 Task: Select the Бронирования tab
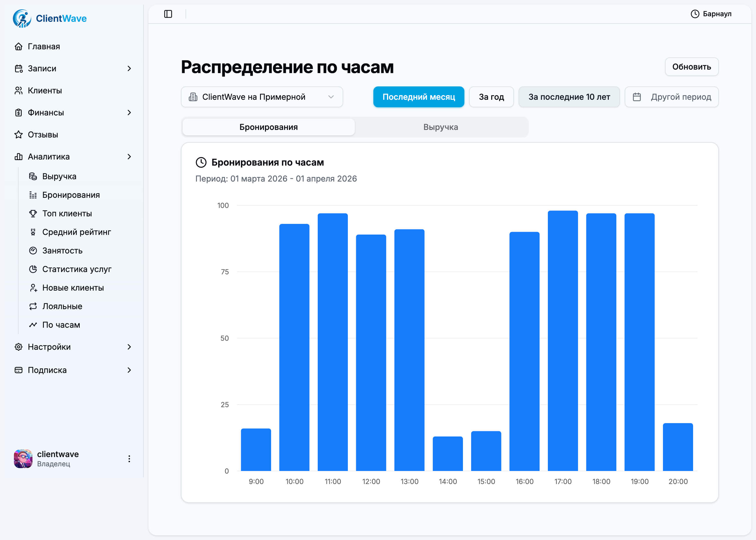point(268,127)
